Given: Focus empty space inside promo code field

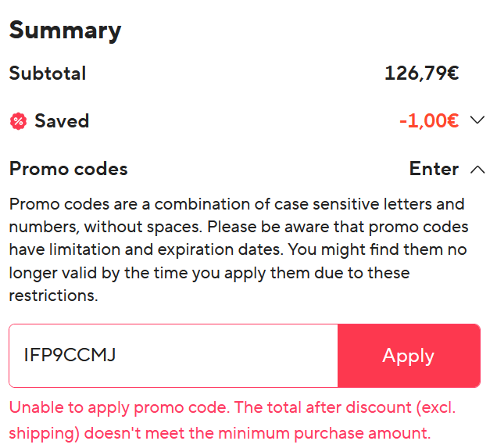Looking at the screenshot, I should pos(234,356).
